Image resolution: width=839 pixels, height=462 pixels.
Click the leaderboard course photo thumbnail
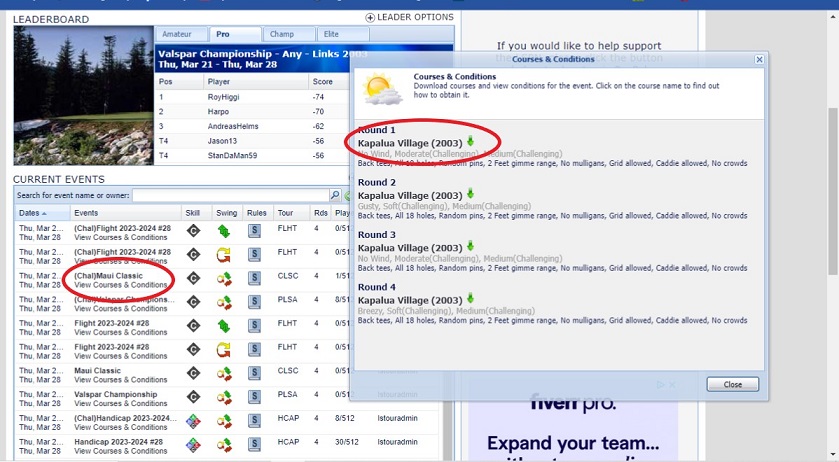[83, 95]
